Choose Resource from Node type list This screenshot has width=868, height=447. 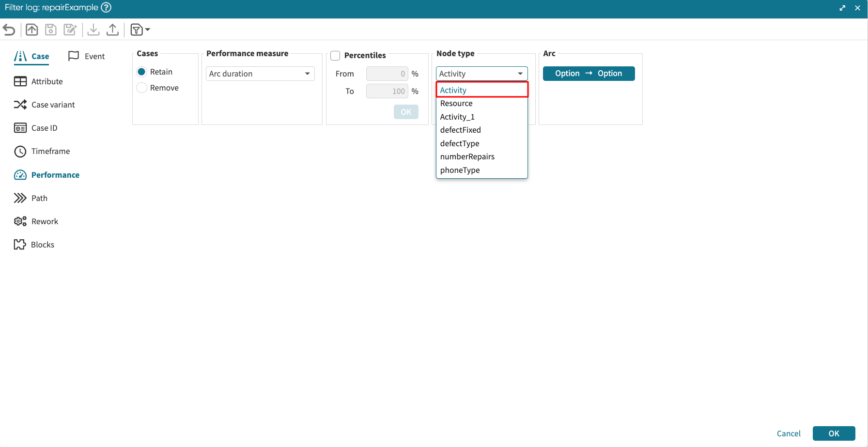tap(456, 104)
